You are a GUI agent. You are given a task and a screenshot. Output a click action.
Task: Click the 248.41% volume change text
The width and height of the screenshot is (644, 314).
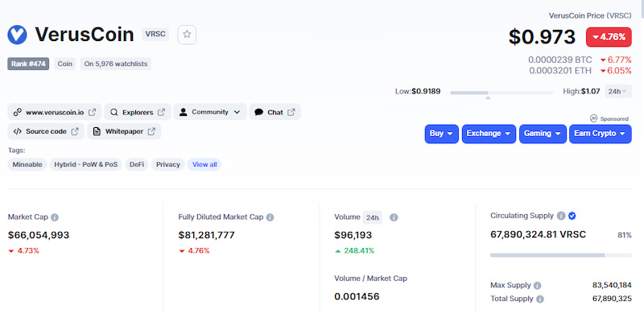pos(359,250)
